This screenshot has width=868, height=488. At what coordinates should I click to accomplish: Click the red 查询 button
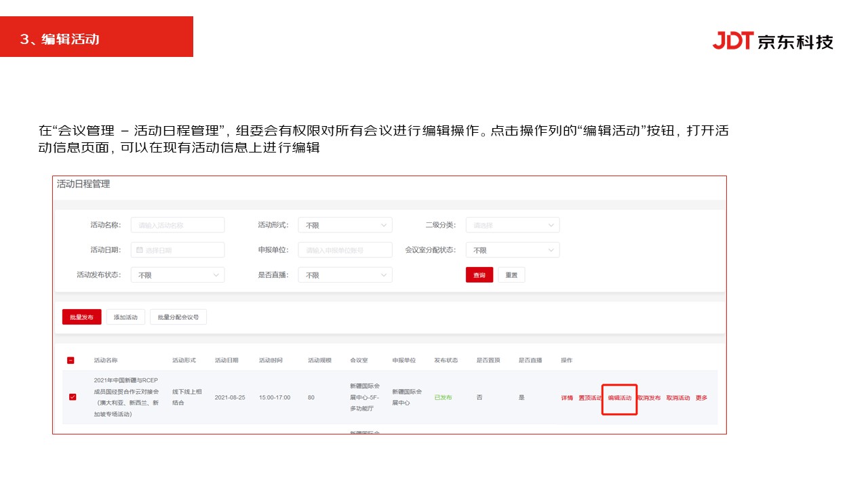479,275
